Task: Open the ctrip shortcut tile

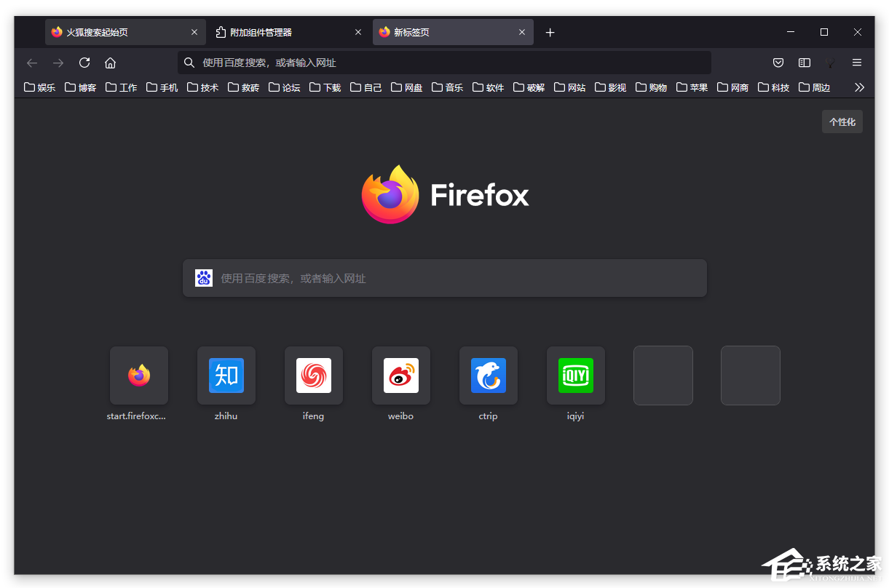Action: 488,376
